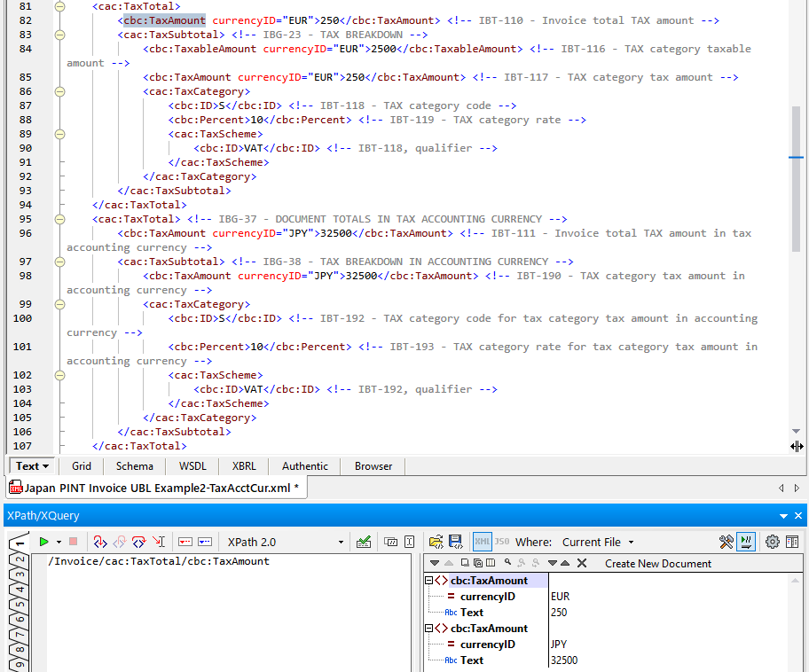
Task: Open the Text view dropdown tab
Action: [32, 466]
